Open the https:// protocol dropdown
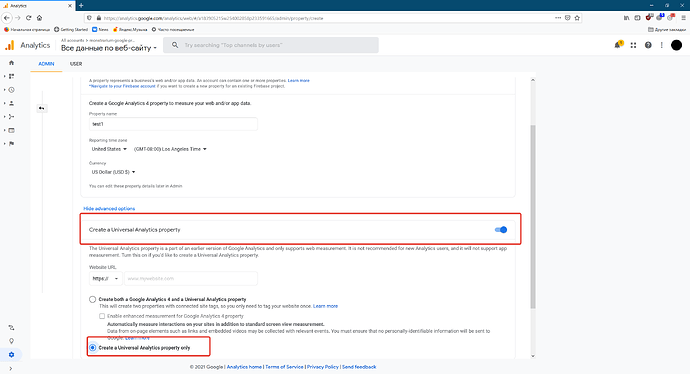 coord(106,279)
